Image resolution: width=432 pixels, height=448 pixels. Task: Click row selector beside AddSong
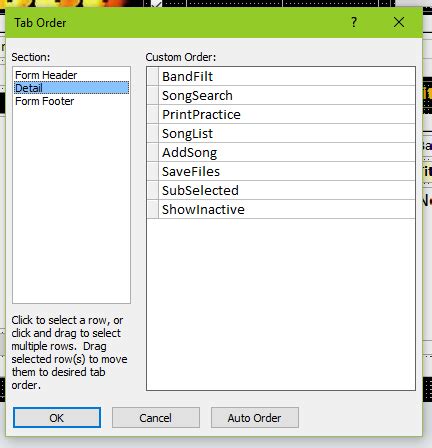click(x=153, y=152)
